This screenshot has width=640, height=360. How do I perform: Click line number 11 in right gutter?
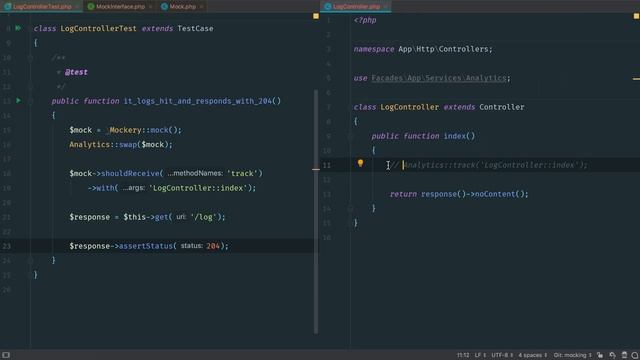(x=327, y=165)
